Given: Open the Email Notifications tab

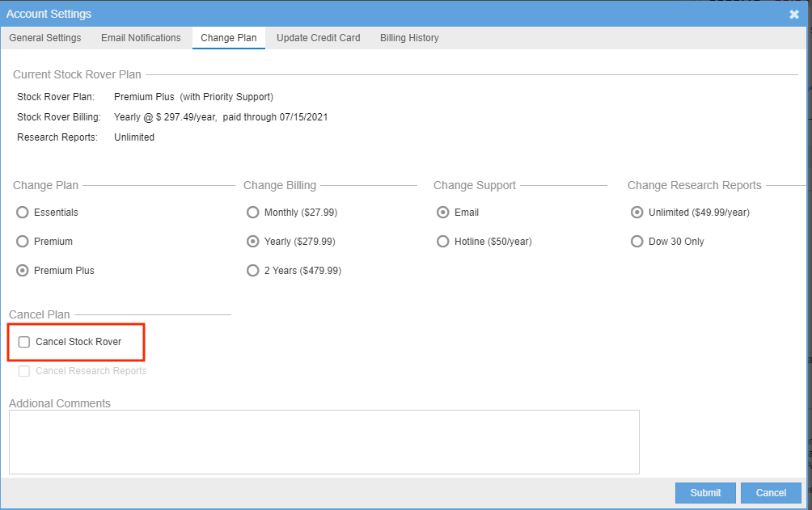Looking at the screenshot, I should click(x=141, y=38).
